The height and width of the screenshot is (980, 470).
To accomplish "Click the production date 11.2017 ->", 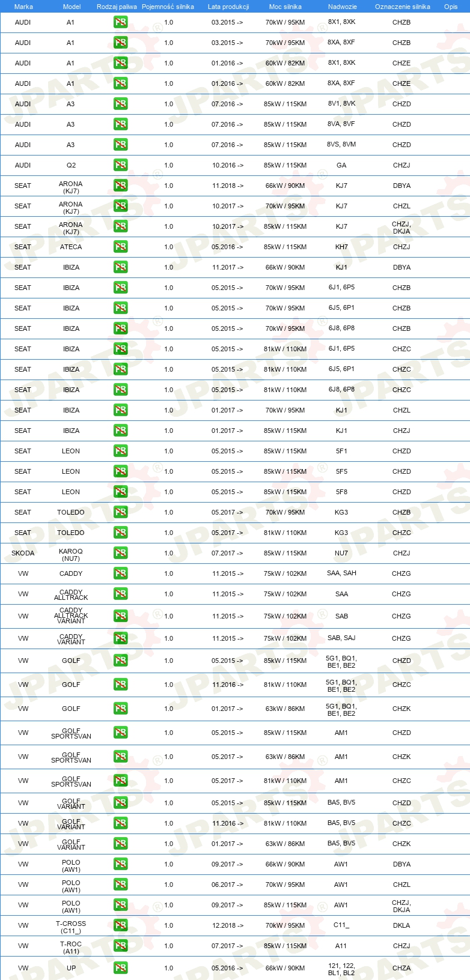I will [228, 267].
